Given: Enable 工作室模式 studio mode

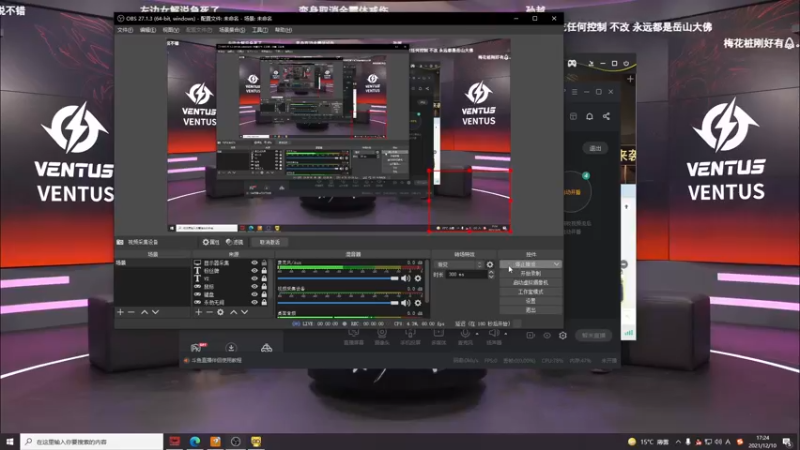Looking at the screenshot, I should tap(531, 292).
